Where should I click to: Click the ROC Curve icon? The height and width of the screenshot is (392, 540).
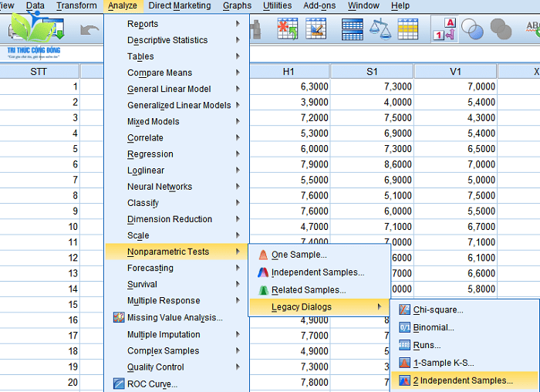point(119,384)
